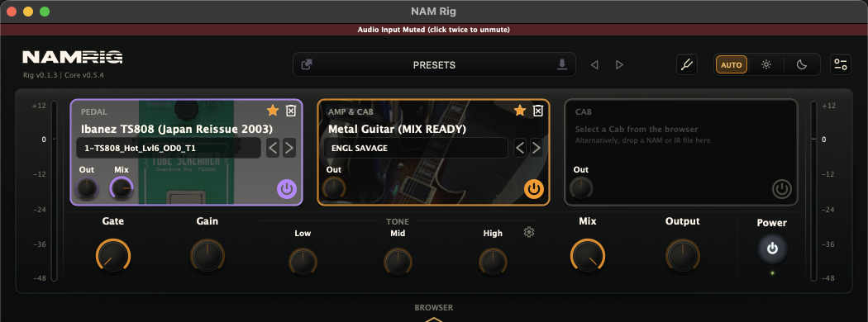This screenshot has height=322, width=868.
Task: Click the preset download/save icon
Action: click(562, 64)
